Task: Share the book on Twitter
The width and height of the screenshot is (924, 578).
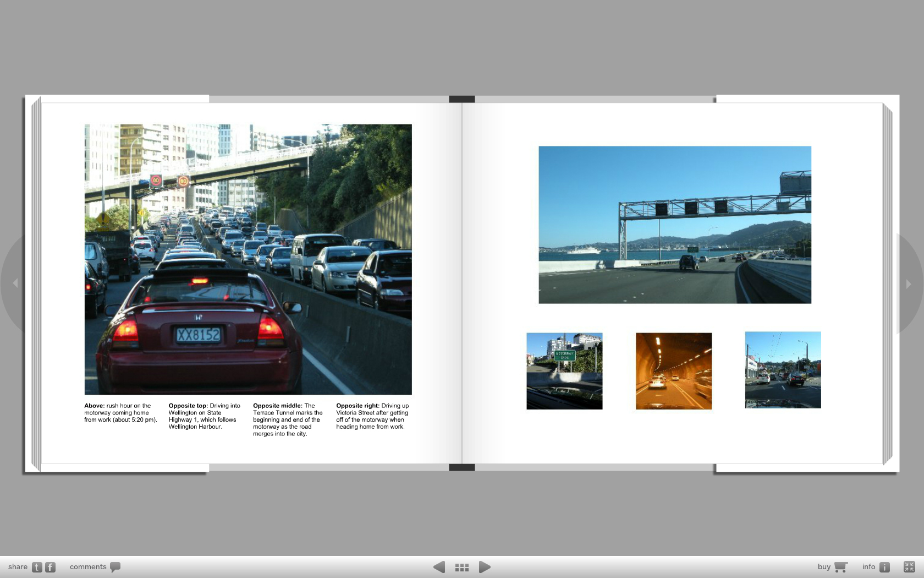Action: (x=37, y=567)
